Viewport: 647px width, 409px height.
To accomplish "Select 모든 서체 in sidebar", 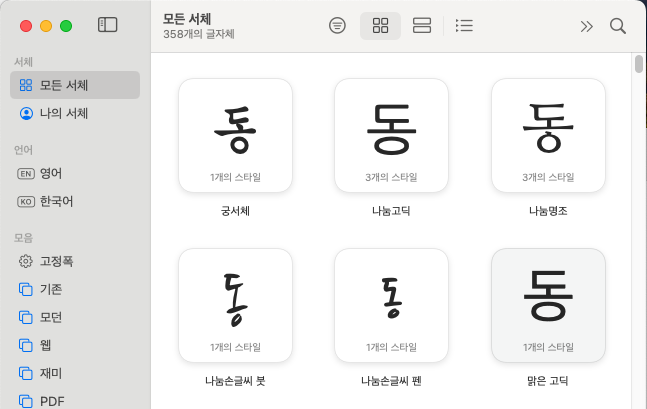I will 75,85.
